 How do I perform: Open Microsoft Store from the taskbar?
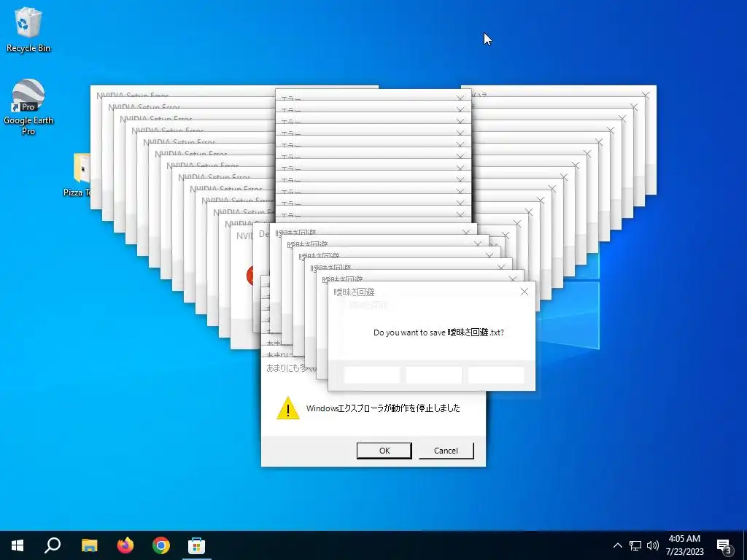point(196,545)
